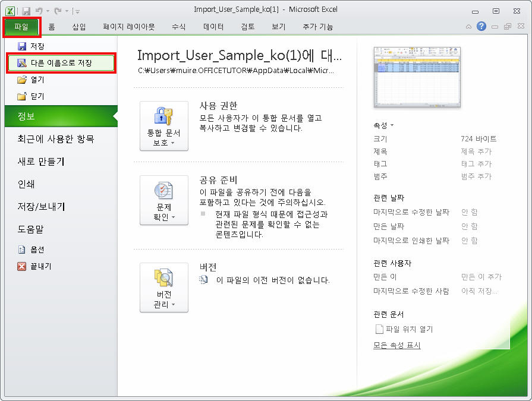Screen dimensions: 532x401
Task: Switch to the 홈 tab
Action: point(52,27)
